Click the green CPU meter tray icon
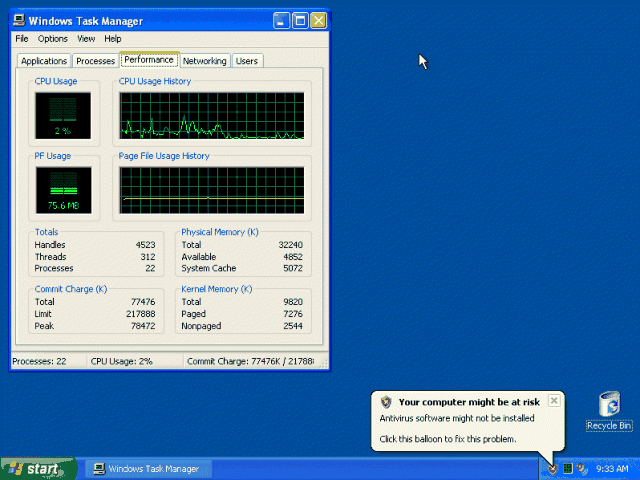This screenshot has width=640, height=480. pyautogui.click(x=567, y=469)
